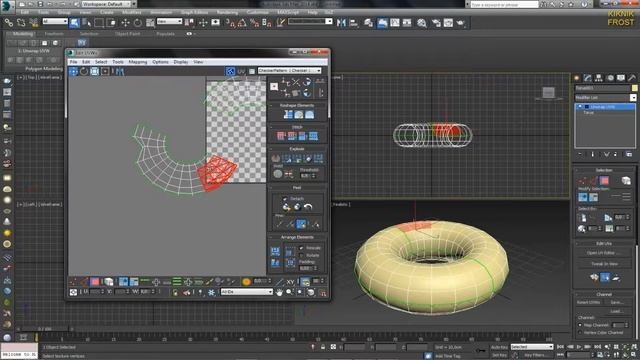Viewport: 640px width, 360px height.
Task: Open the All IDs dropdown in Edit UVWs
Action: (x=247, y=292)
